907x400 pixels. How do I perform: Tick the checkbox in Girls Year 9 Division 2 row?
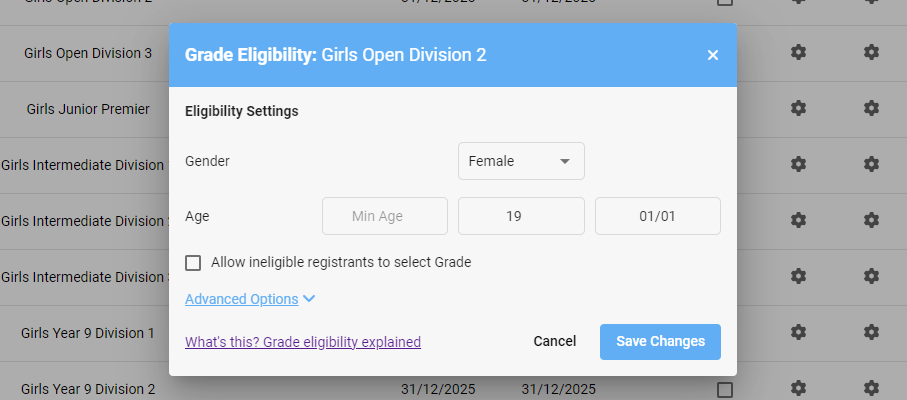pyautogui.click(x=725, y=390)
